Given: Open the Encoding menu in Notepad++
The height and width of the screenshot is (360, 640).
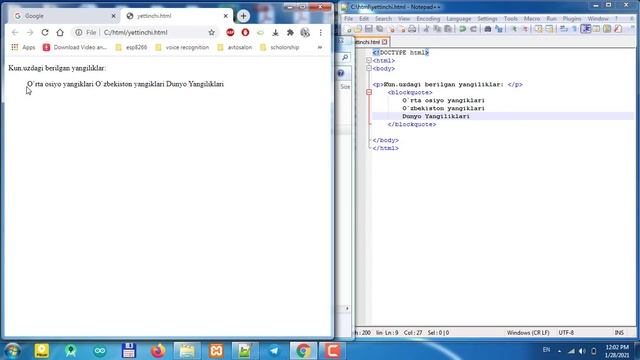Looking at the screenshot, I should [428, 19].
